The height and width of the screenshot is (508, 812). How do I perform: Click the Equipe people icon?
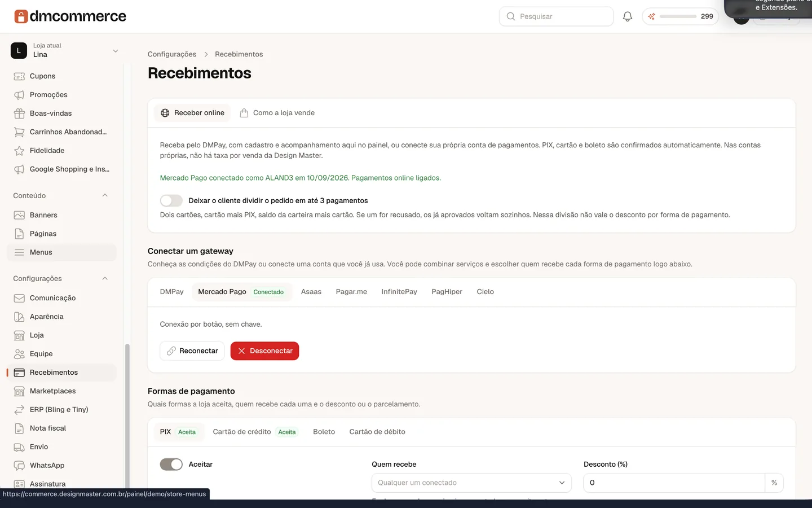click(19, 354)
